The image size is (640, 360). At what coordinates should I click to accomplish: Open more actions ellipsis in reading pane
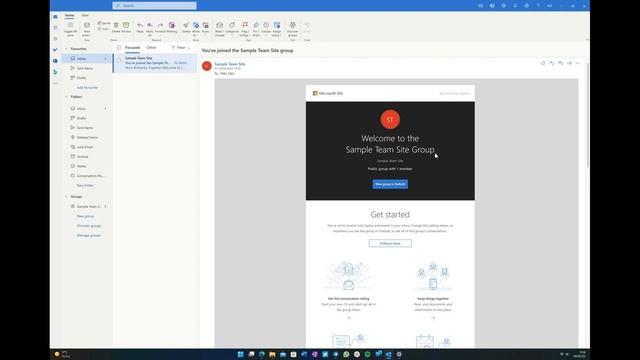pos(578,63)
